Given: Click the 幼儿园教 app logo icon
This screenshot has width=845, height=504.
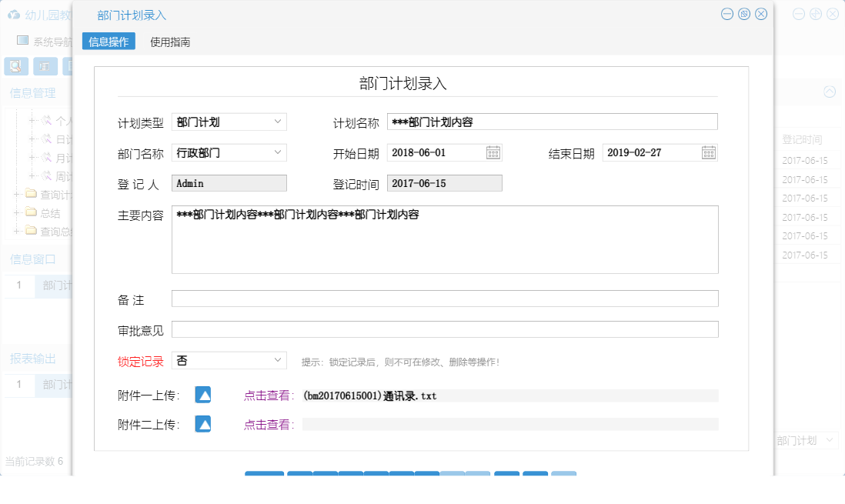Looking at the screenshot, I should [14, 13].
